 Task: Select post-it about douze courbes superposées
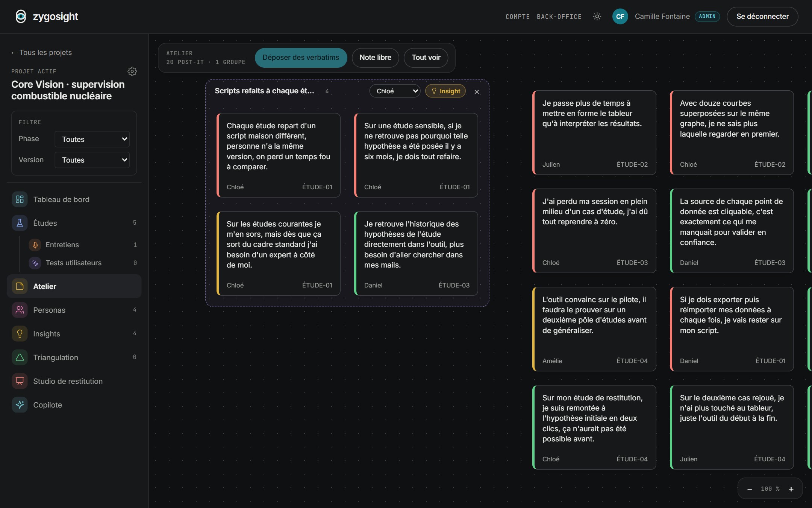732,132
